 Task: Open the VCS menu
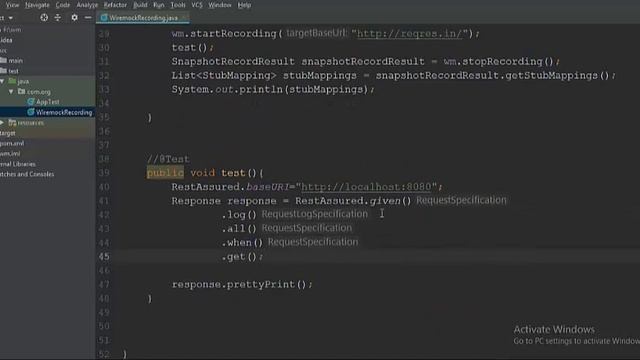coord(197,5)
